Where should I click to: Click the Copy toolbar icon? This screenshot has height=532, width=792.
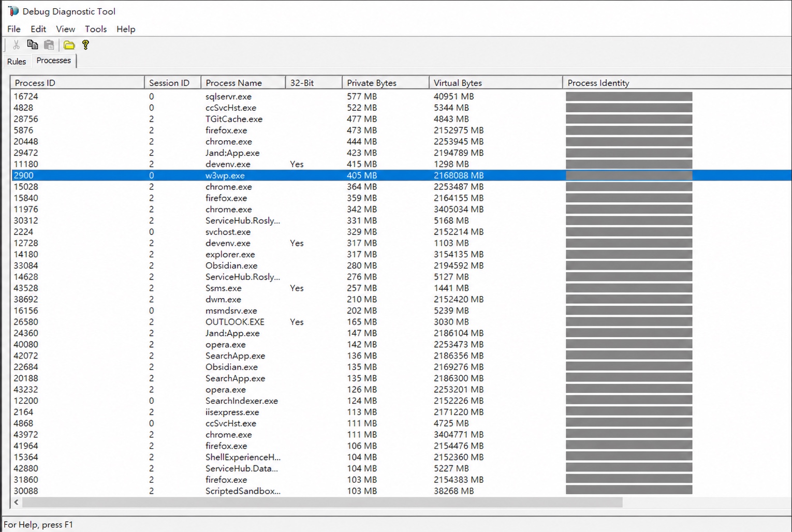33,45
